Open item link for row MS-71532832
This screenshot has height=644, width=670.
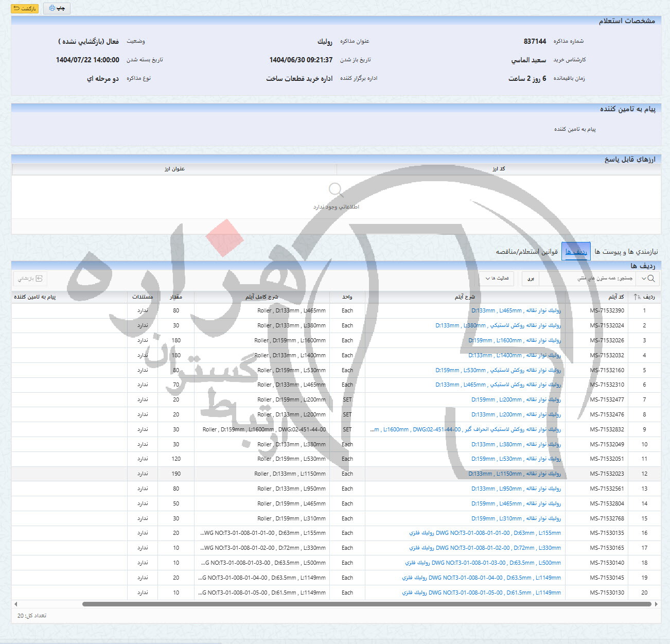(465, 429)
